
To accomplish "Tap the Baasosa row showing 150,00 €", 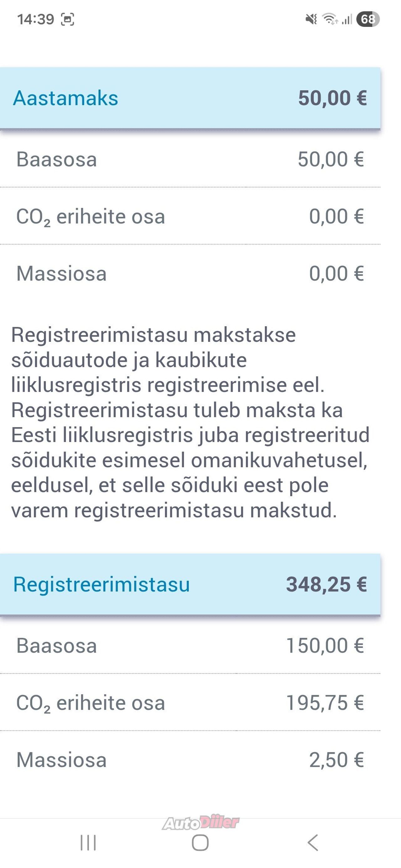I will [190, 646].
